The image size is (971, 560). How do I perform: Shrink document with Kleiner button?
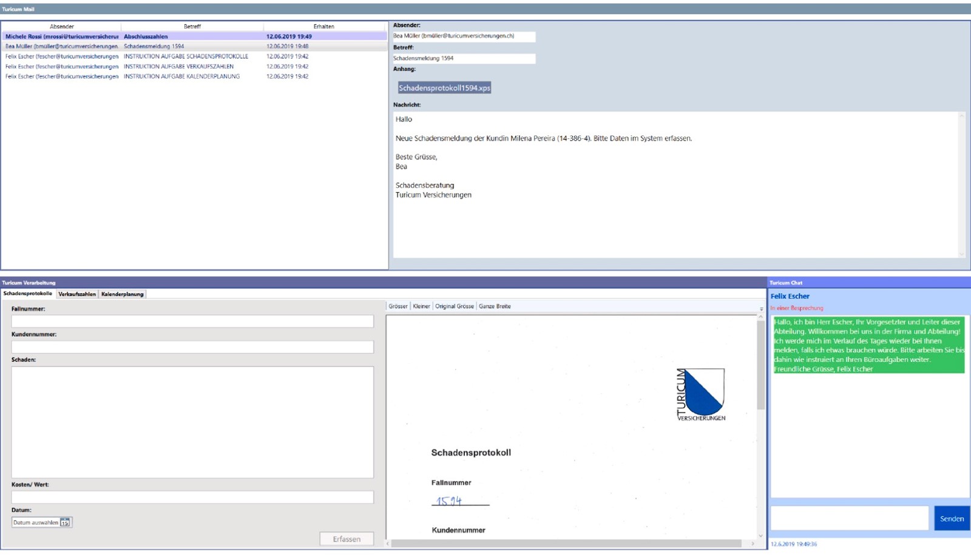point(421,306)
